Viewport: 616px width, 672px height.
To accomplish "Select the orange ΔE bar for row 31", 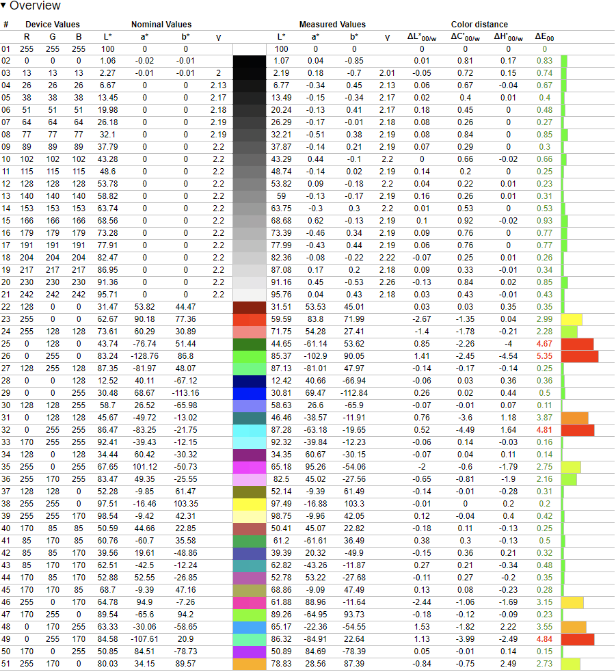I will [574, 418].
